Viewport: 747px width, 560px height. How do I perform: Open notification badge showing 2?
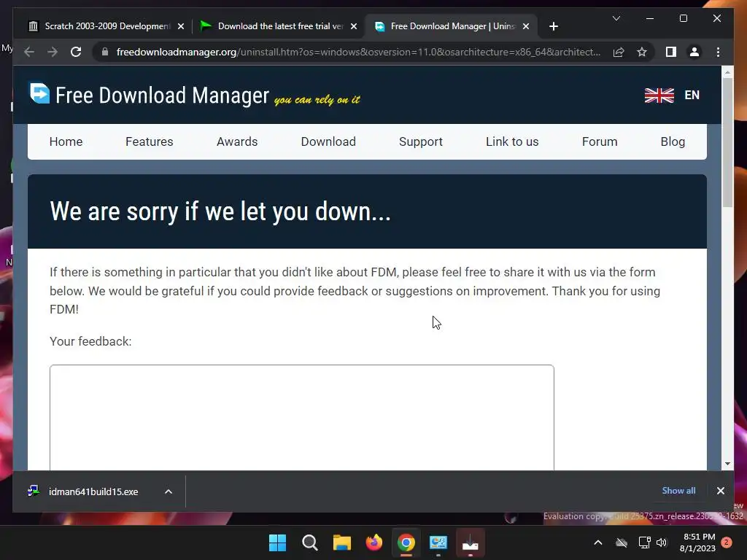726,542
